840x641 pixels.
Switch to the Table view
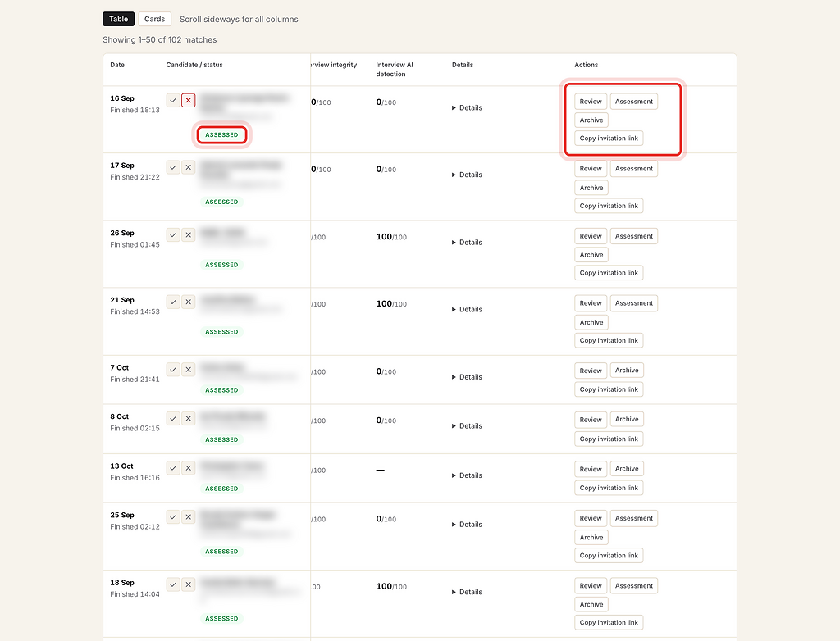pyautogui.click(x=118, y=19)
